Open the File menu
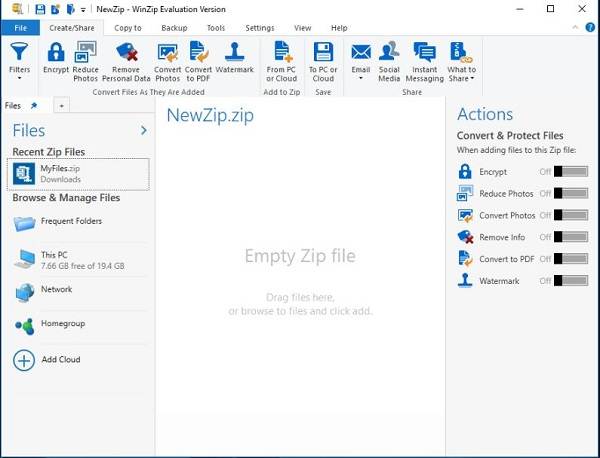600x458 pixels. pyautogui.click(x=20, y=28)
